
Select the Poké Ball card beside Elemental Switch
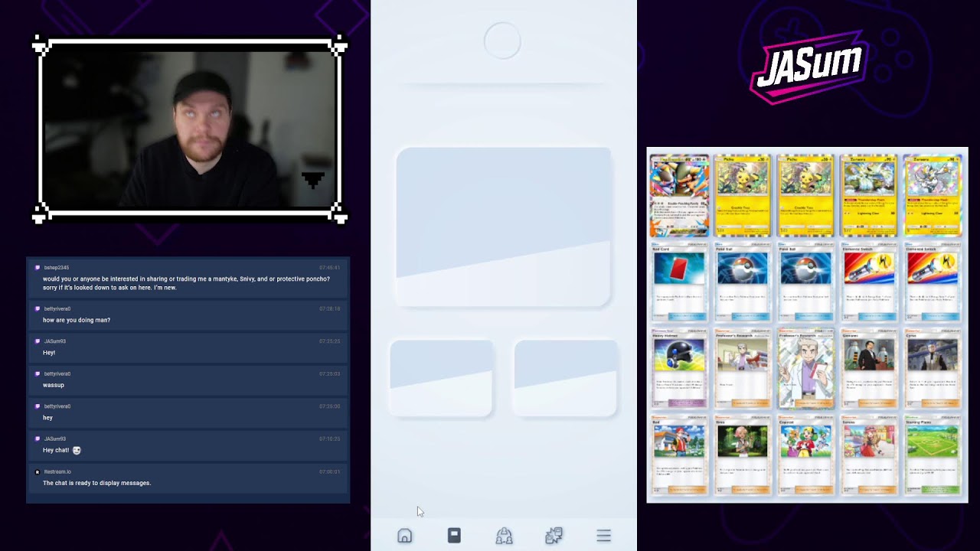tap(805, 282)
